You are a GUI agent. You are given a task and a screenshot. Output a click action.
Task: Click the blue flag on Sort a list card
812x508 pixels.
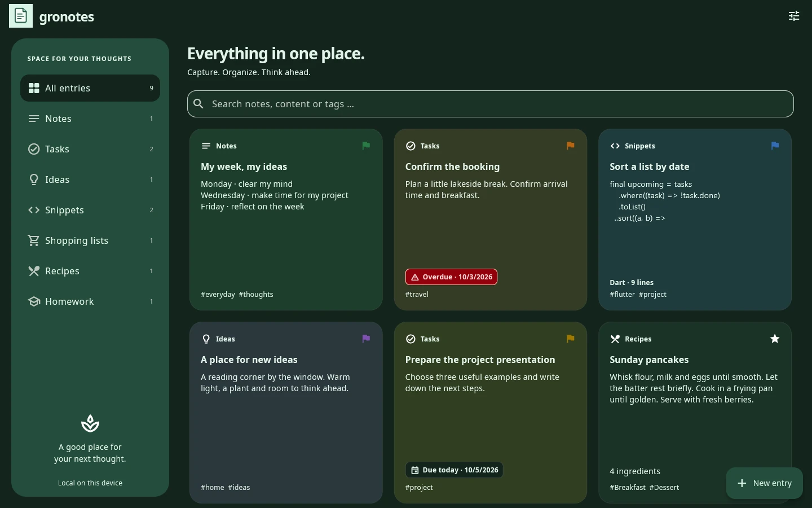coord(775,146)
